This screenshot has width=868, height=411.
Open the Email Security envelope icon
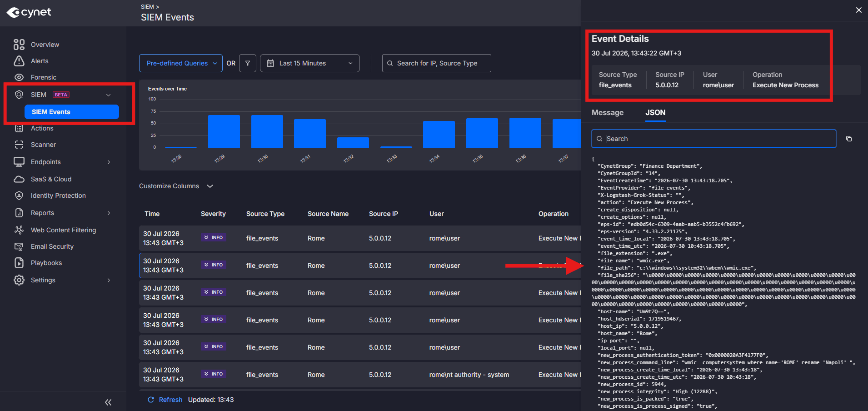pos(19,246)
